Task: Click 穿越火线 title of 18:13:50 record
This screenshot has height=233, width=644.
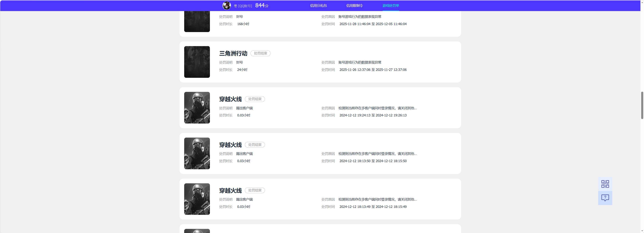Action: pyautogui.click(x=230, y=145)
